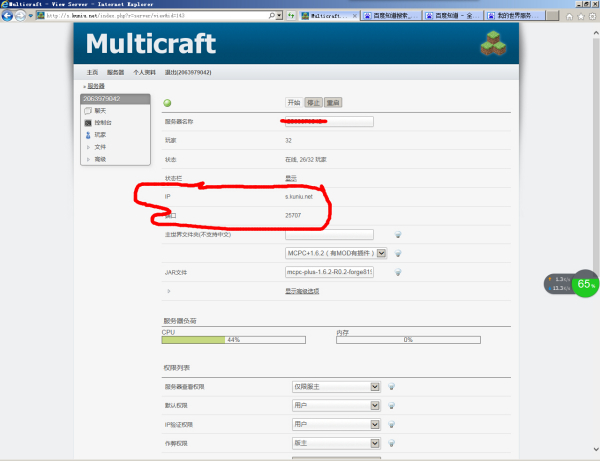
Task: Switch to the third Baidu paw tab
Action: (x=515, y=16)
